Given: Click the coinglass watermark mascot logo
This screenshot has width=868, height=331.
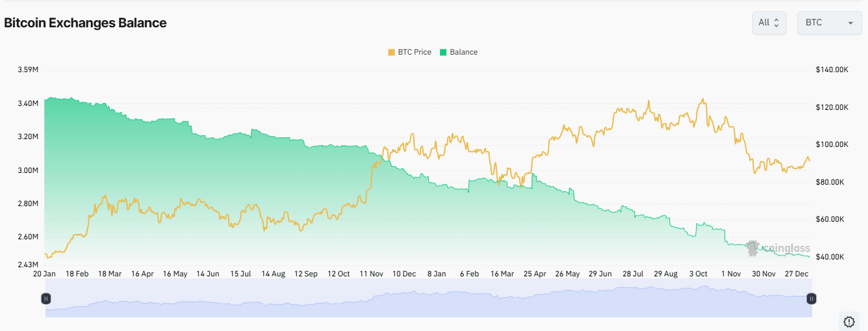Looking at the screenshot, I should [x=753, y=248].
